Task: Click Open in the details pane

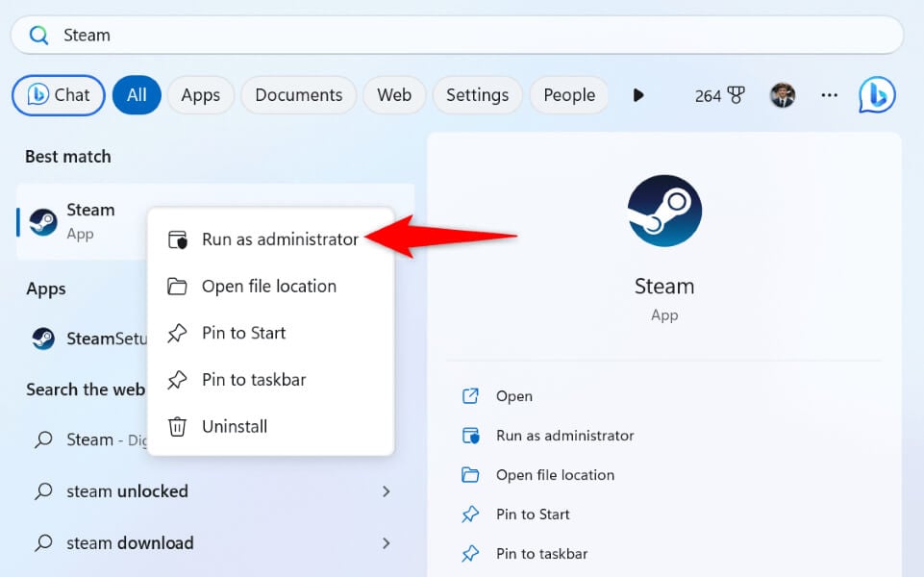Action: [x=514, y=396]
